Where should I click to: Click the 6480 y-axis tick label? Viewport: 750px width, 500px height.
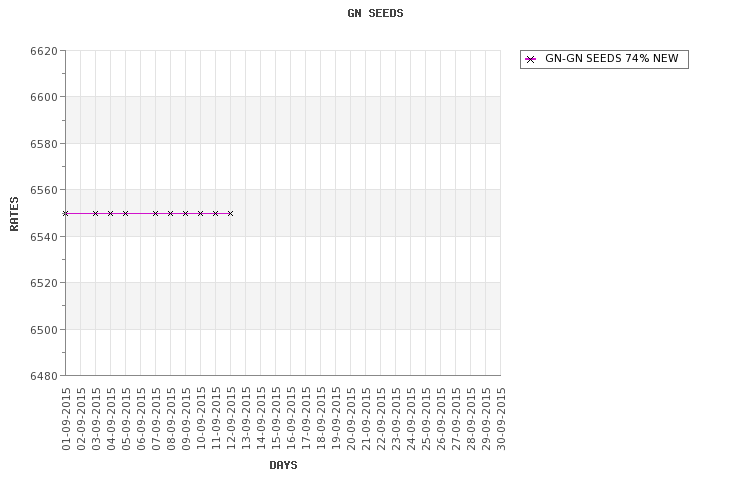[44, 376]
